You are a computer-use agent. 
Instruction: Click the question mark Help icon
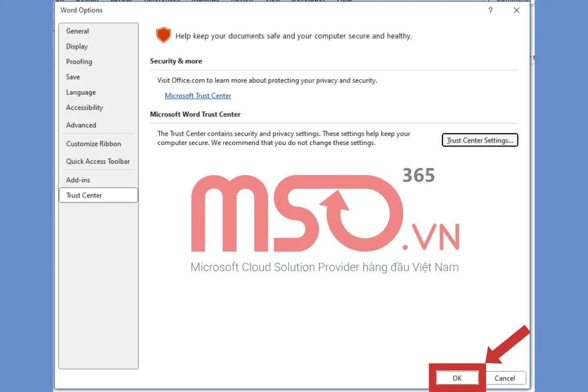pos(490,10)
